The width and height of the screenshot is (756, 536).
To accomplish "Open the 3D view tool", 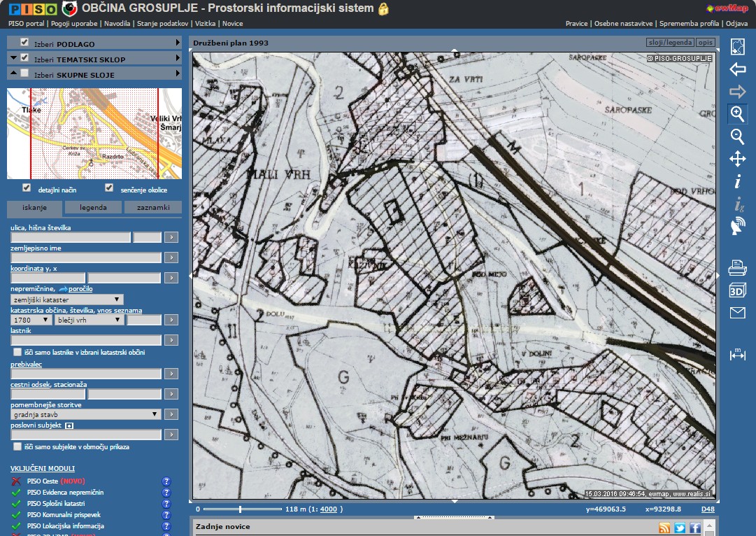I will pos(737,290).
